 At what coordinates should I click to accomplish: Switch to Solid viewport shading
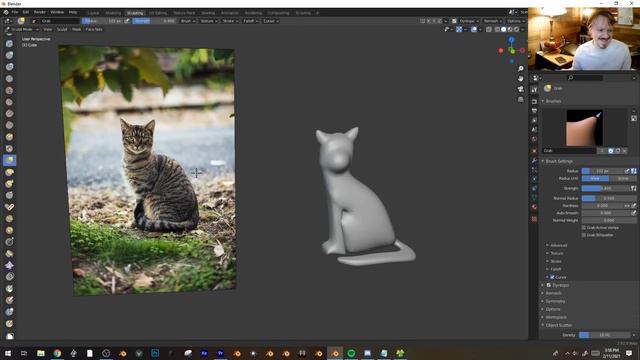[504, 29]
